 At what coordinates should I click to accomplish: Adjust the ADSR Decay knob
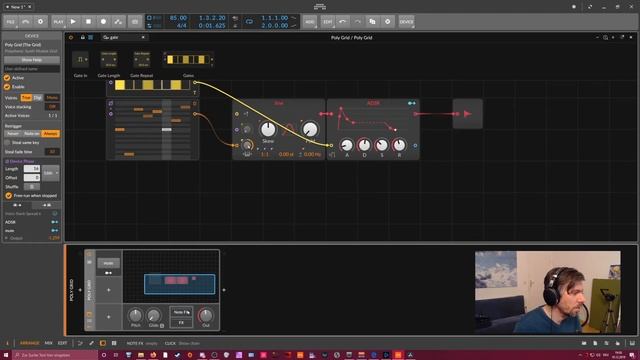364,145
